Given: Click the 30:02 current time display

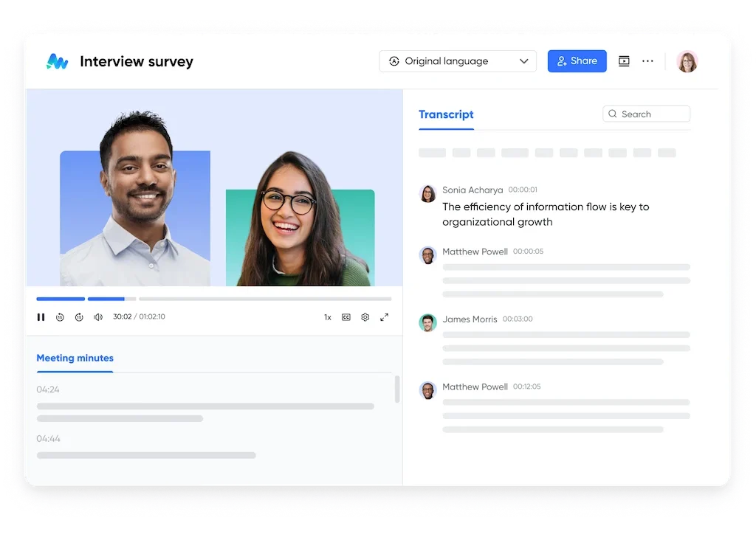Looking at the screenshot, I should coord(122,316).
